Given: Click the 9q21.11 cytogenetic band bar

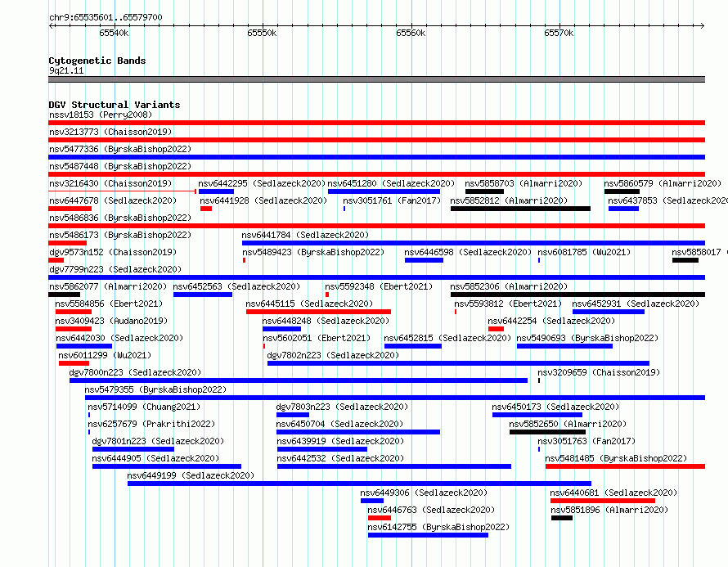Looking at the screenshot, I should [x=376, y=79].
